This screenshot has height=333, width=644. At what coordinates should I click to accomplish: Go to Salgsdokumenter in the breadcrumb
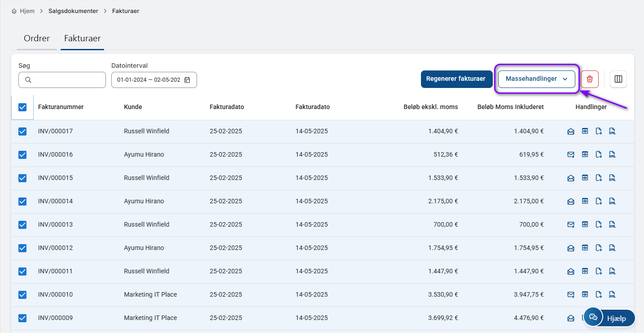(x=73, y=11)
